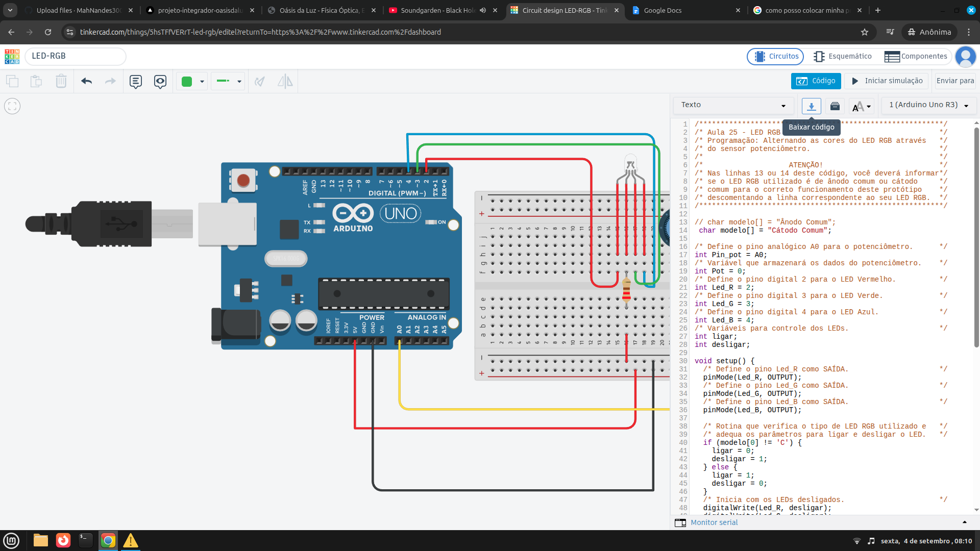The height and width of the screenshot is (551, 980).
Task: Toggle notes visibility icon
Action: pos(160,81)
